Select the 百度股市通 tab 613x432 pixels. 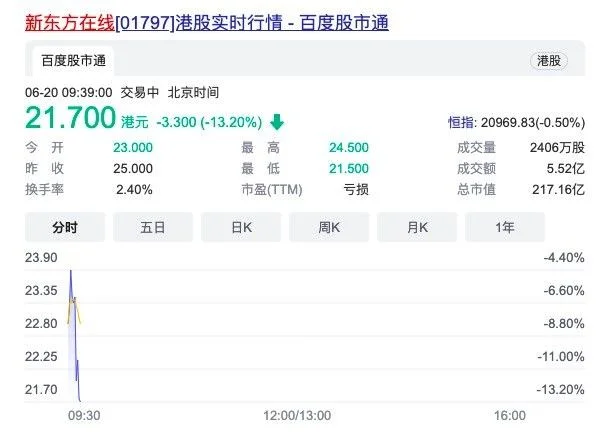(x=73, y=61)
